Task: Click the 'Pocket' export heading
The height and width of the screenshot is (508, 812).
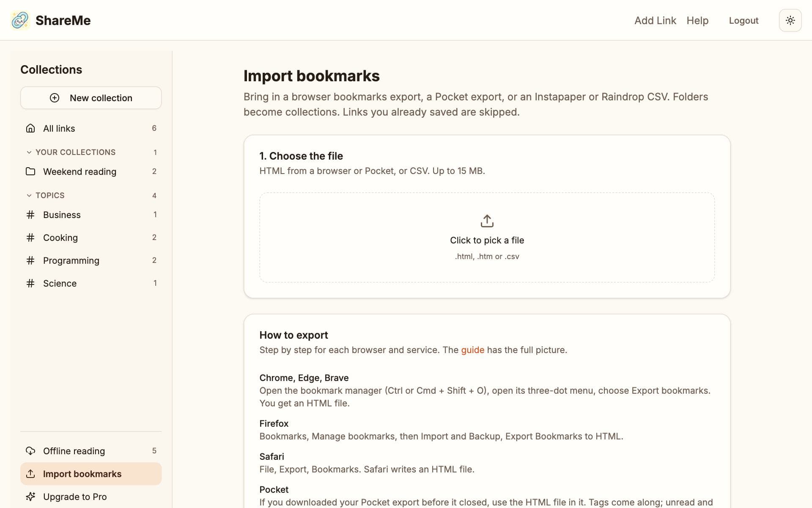Action: tap(274, 489)
